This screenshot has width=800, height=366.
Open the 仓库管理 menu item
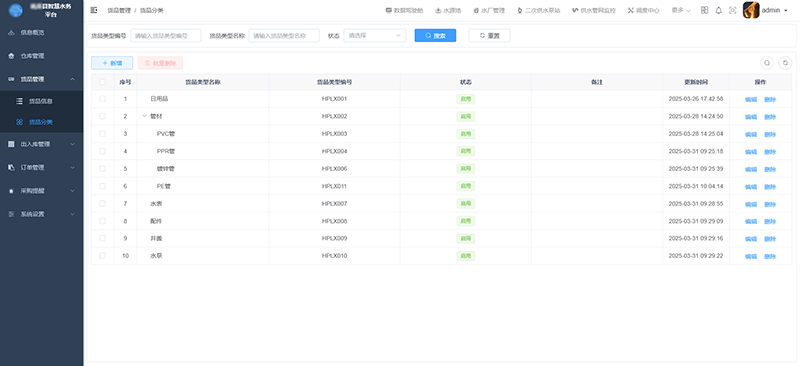pos(41,56)
